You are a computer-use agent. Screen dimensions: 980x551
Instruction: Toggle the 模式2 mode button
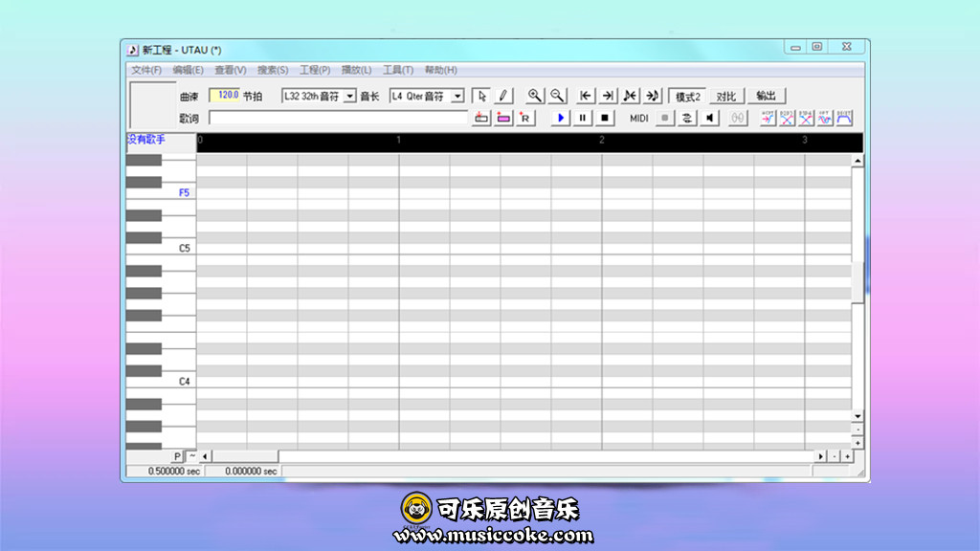click(687, 97)
